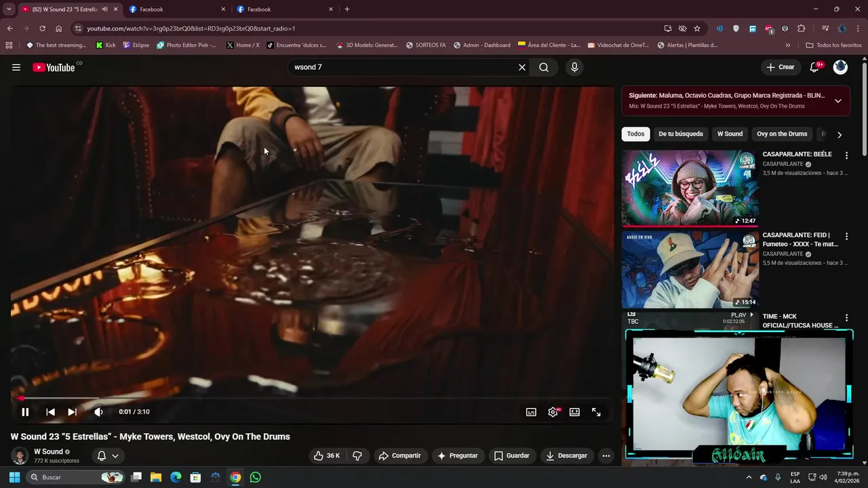Pause the video
The image size is (868, 488).
click(x=25, y=412)
